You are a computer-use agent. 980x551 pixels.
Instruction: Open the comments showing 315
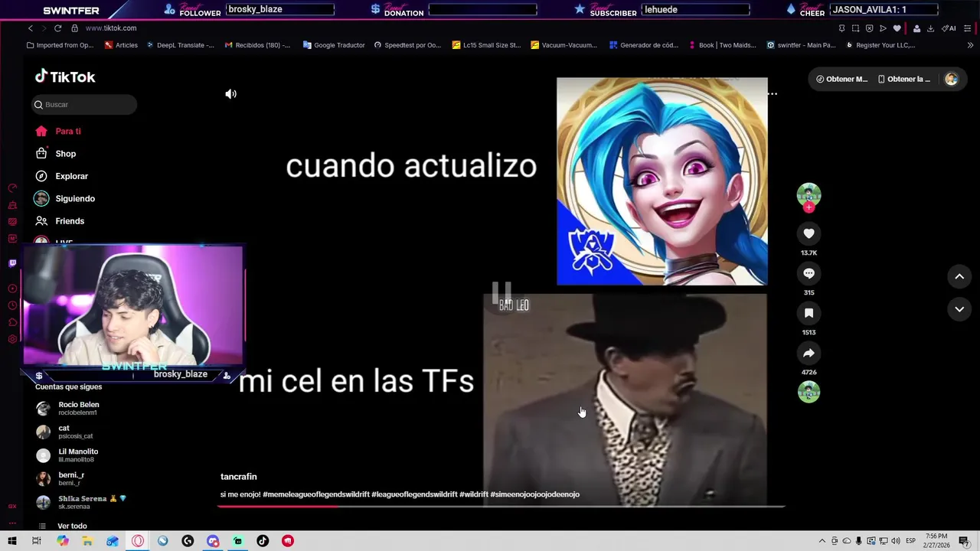(x=808, y=273)
